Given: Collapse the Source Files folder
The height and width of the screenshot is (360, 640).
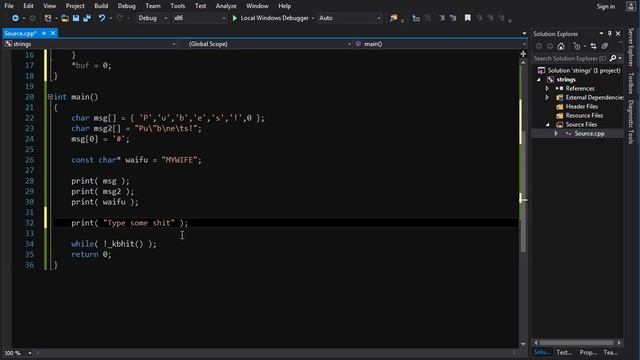Looking at the screenshot, I should tap(548, 124).
